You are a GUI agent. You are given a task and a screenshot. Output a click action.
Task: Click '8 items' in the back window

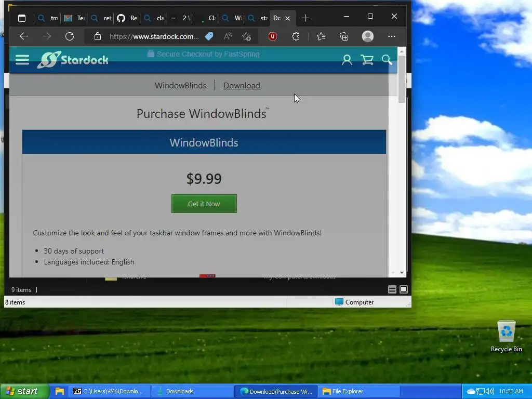click(15, 302)
